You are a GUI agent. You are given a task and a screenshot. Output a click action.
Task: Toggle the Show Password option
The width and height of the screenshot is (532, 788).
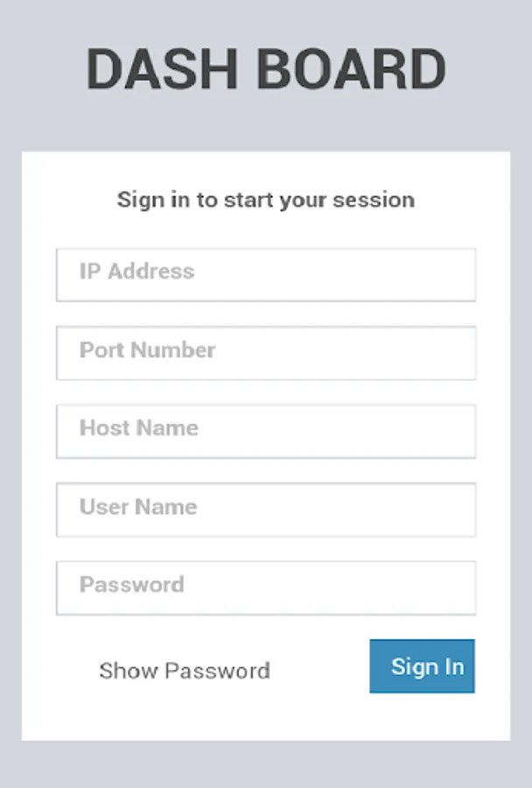click(x=184, y=671)
